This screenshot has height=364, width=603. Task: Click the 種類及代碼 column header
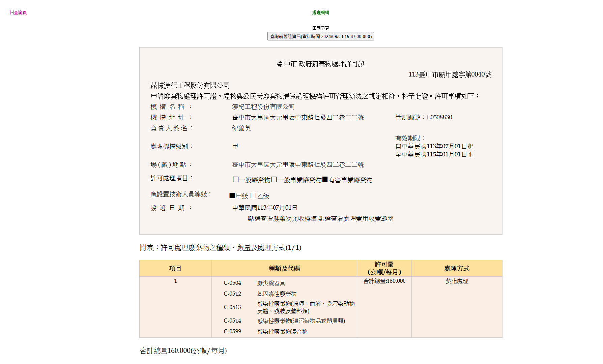click(284, 269)
